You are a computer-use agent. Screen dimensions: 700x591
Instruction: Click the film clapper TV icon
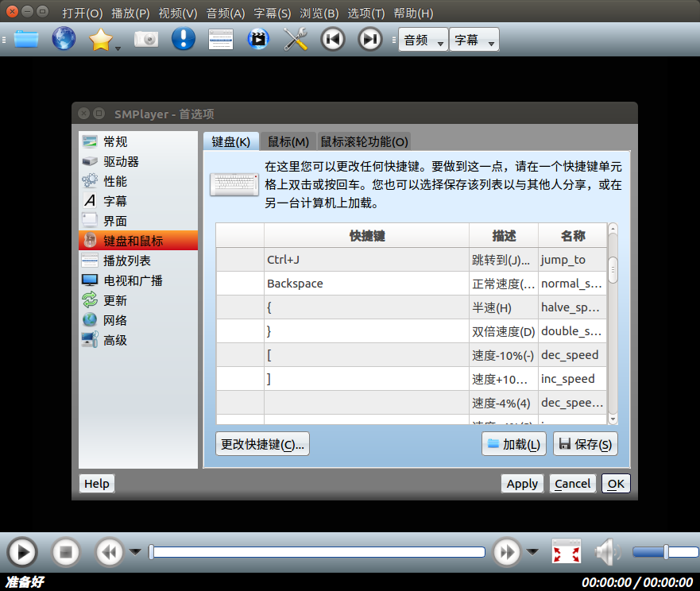tap(258, 39)
